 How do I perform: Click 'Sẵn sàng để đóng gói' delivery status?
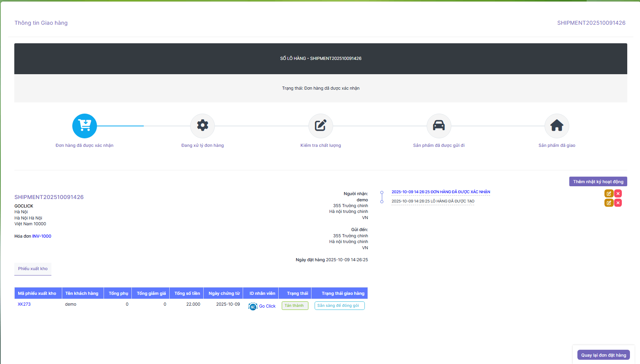point(339,306)
